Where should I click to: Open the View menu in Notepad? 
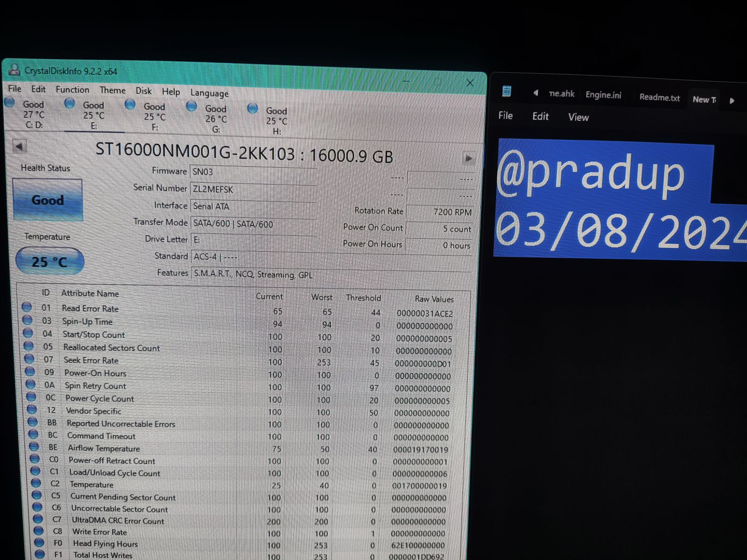578,117
